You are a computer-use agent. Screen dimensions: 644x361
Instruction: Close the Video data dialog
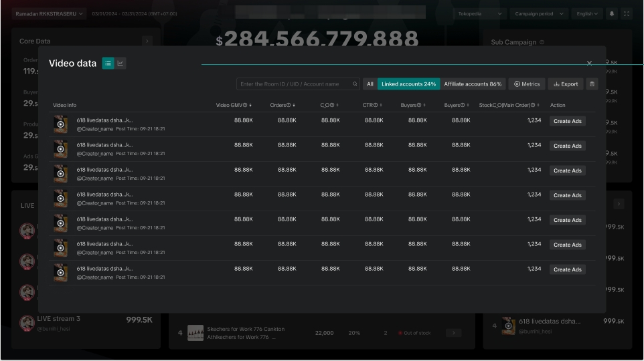coord(589,64)
